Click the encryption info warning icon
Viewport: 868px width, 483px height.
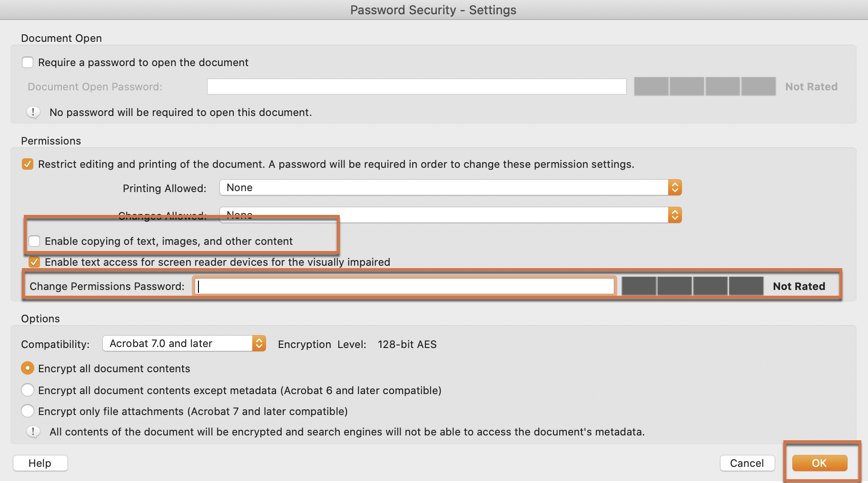pos(33,432)
